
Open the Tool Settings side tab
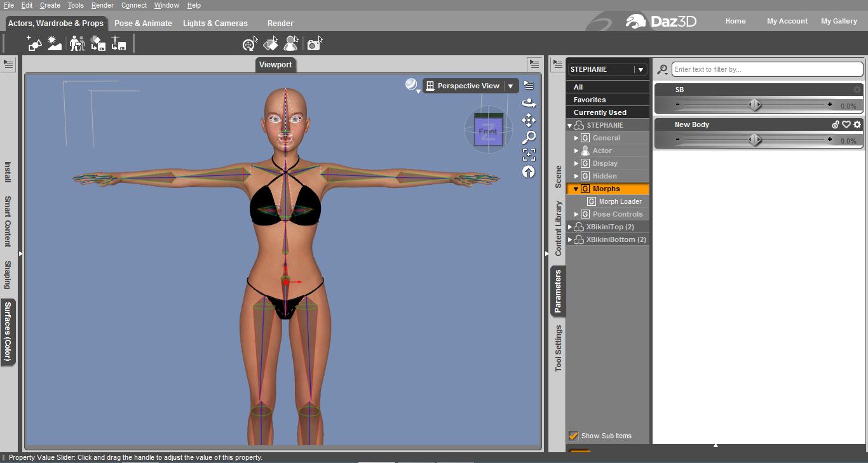tap(558, 348)
